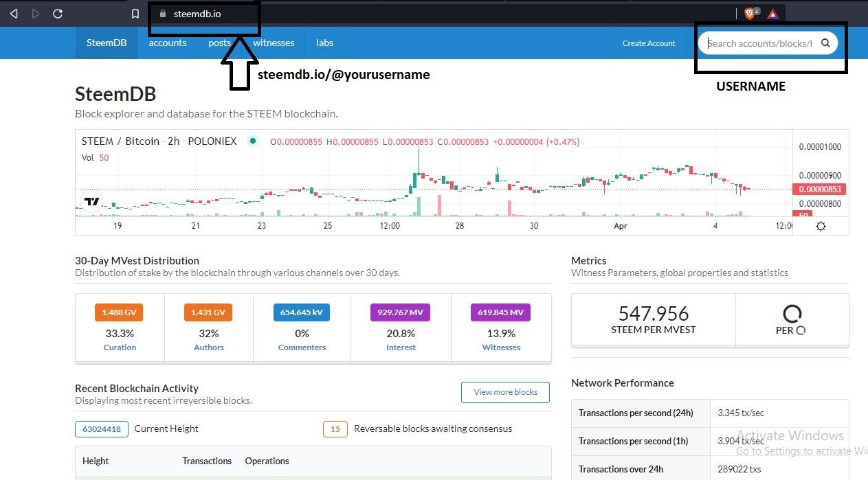Screen dimensions: 868x480
Task: Click the browser forward arrow
Action: (x=36, y=14)
